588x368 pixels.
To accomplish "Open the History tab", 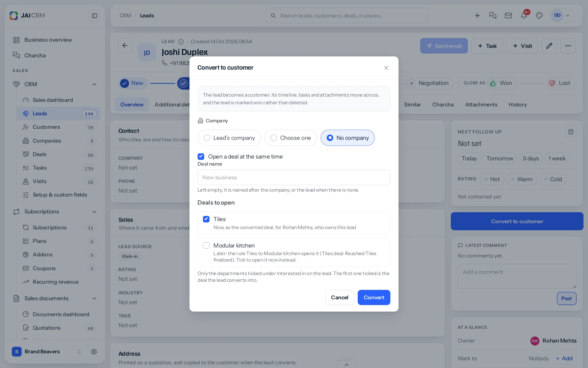I will pyautogui.click(x=518, y=105).
